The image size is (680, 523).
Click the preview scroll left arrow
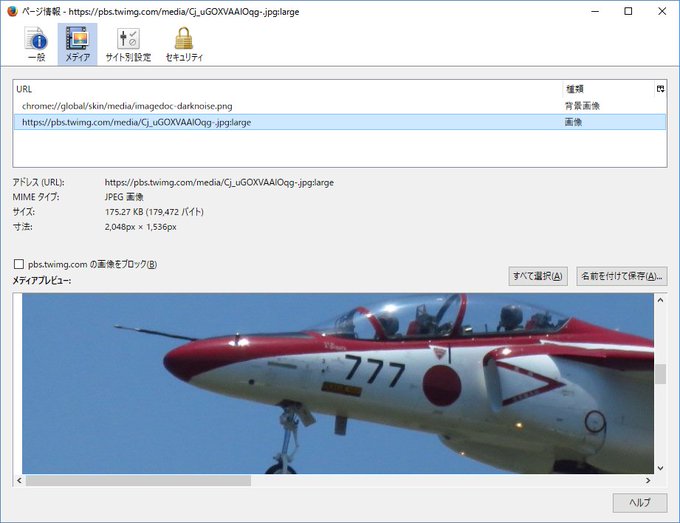point(19,481)
